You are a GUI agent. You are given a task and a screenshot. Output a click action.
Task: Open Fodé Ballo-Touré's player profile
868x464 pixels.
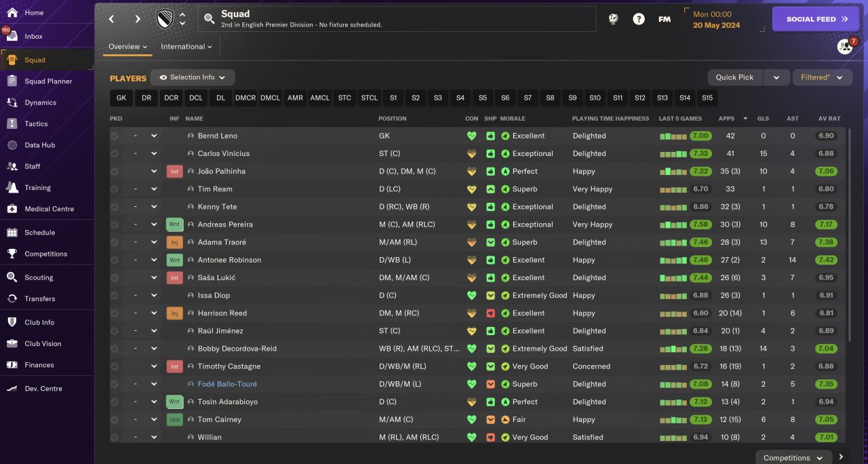[x=227, y=384]
